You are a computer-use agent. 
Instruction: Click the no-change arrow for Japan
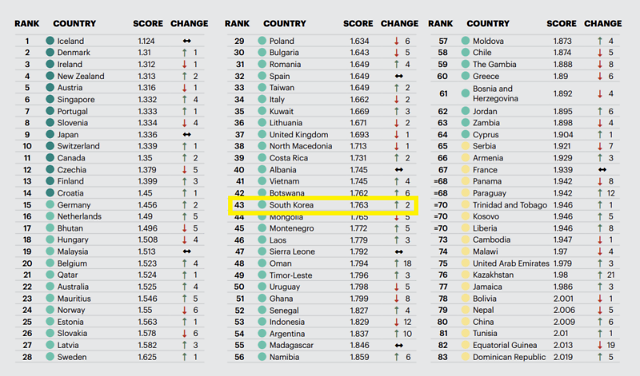[x=187, y=134]
